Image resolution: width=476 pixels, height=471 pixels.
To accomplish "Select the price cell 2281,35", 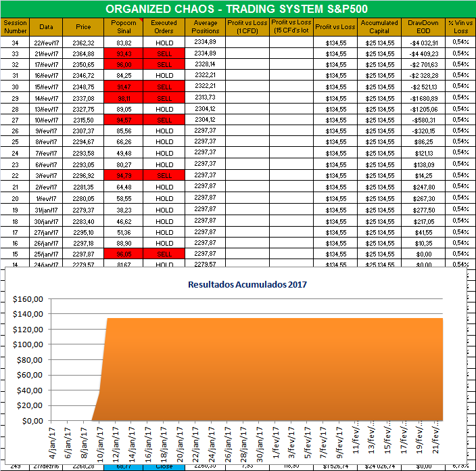I will pos(83,187).
